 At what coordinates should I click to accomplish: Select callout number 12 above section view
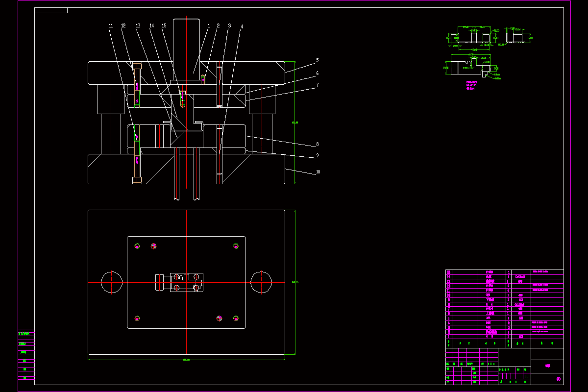[x=124, y=25]
